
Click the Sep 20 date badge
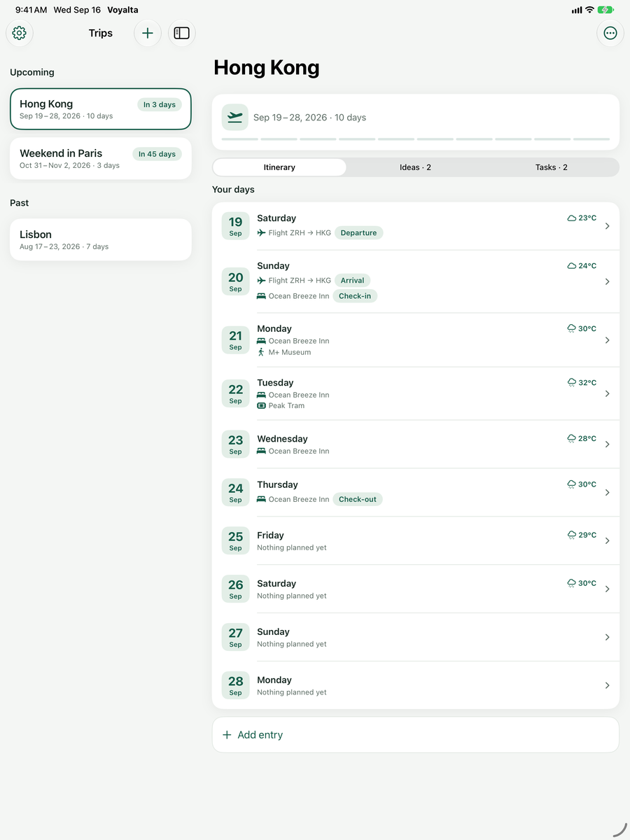tap(235, 281)
